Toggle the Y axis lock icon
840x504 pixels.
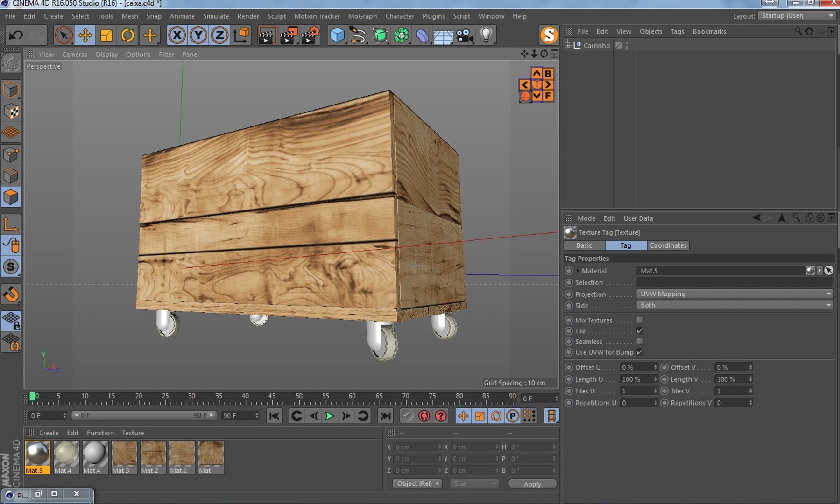coord(198,35)
